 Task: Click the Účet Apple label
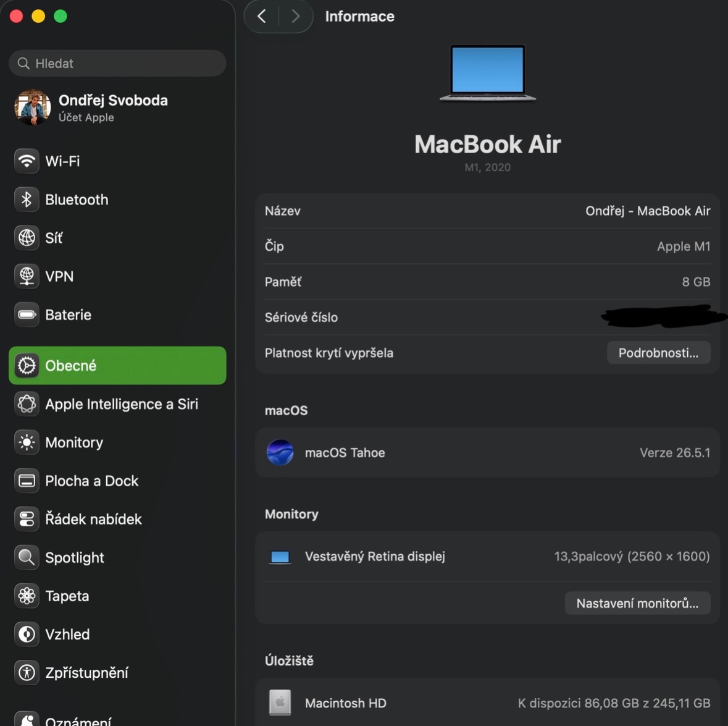pos(86,117)
